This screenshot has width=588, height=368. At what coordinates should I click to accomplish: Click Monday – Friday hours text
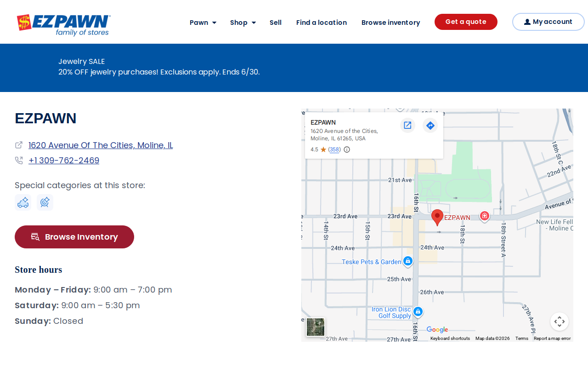coord(93,290)
